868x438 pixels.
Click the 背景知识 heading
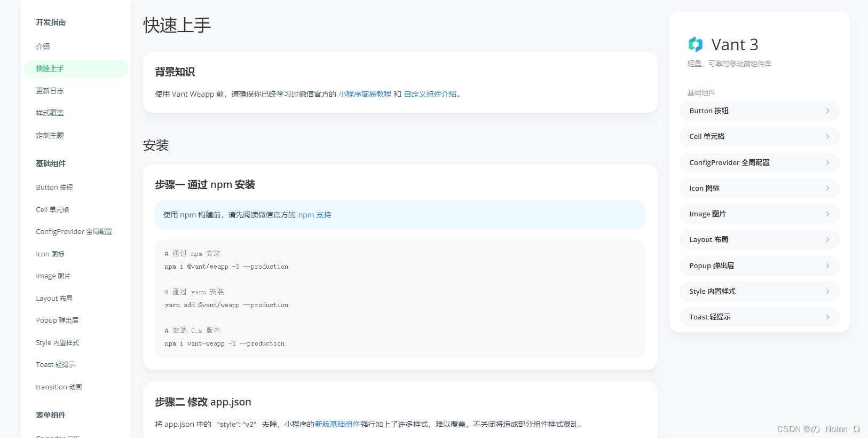tap(175, 72)
